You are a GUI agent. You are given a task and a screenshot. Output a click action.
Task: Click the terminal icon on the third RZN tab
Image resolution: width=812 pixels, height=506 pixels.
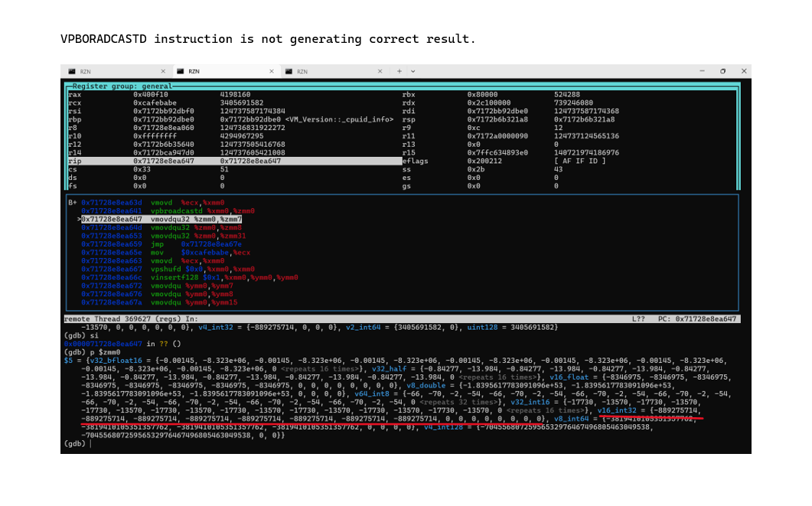click(289, 71)
